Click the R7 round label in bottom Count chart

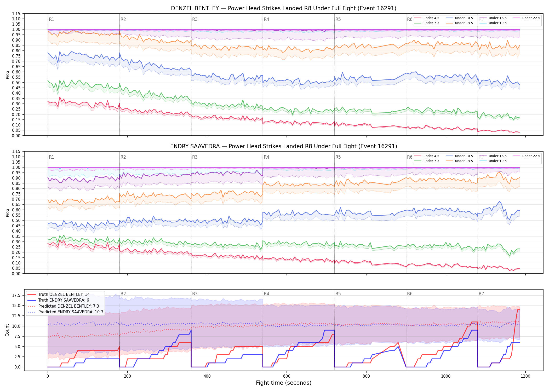481,294
